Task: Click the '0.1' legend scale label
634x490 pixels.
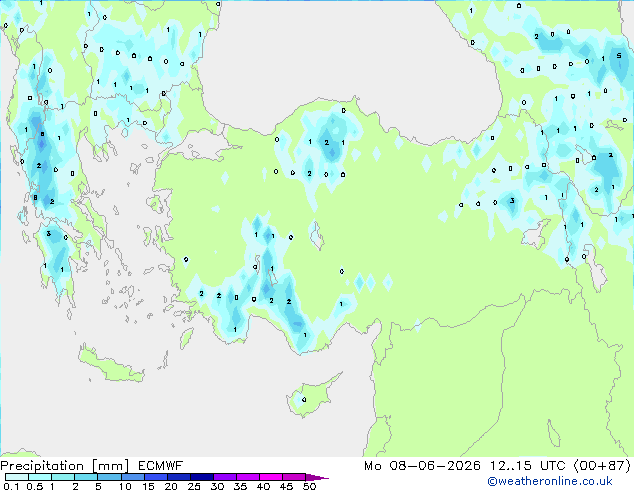Action: (x=11, y=486)
